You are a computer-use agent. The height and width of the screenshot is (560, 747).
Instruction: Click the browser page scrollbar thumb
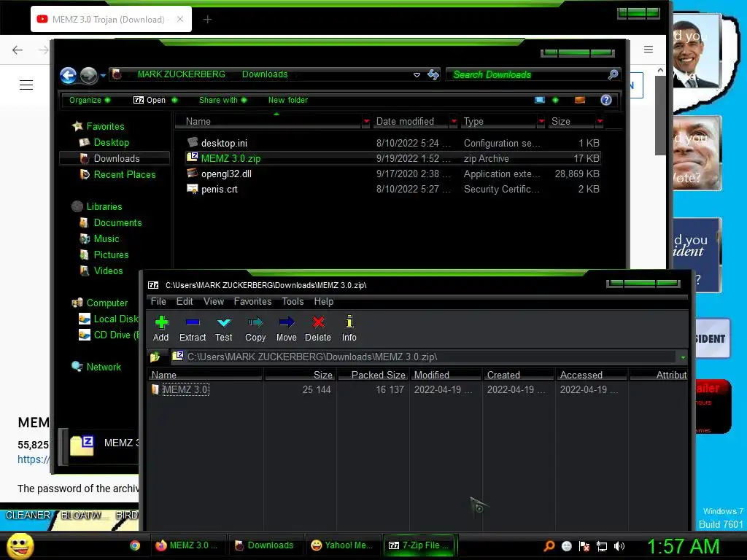659,114
